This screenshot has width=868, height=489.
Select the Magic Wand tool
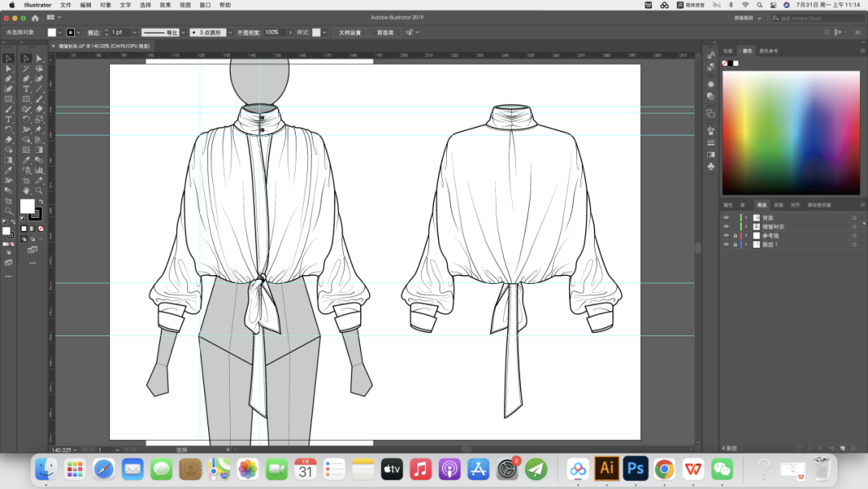point(26,68)
